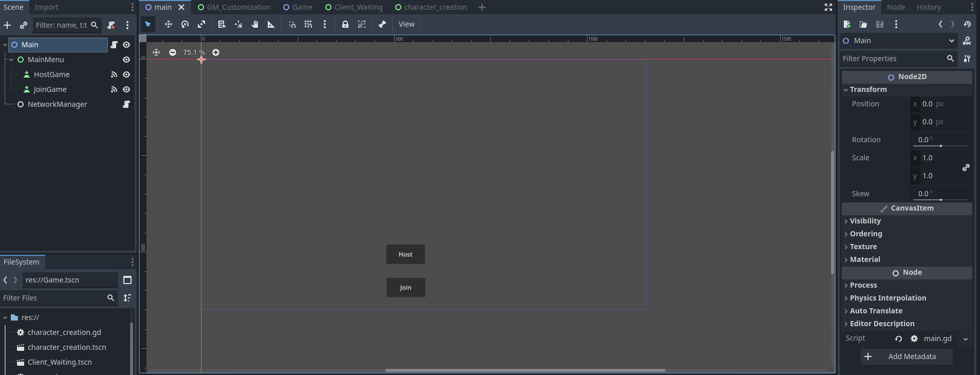
Task: Toggle FileSystem split mode
Action: (127, 280)
